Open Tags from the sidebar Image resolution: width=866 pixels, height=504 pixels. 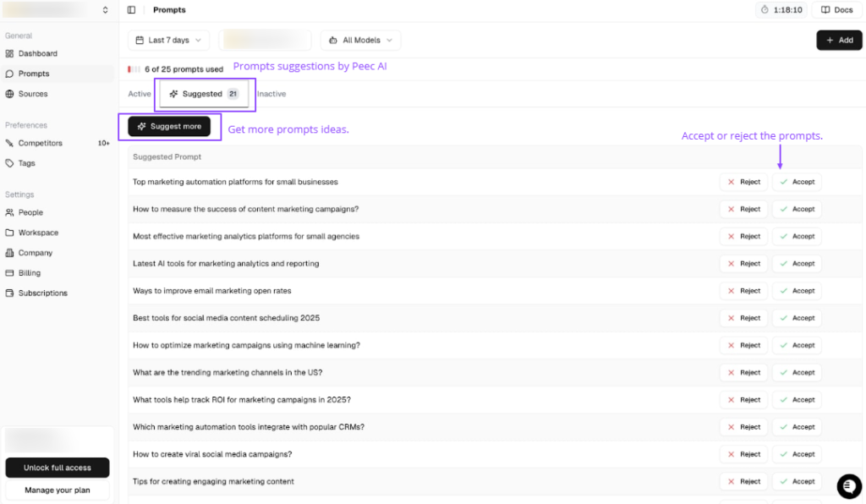(x=26, y=163)
